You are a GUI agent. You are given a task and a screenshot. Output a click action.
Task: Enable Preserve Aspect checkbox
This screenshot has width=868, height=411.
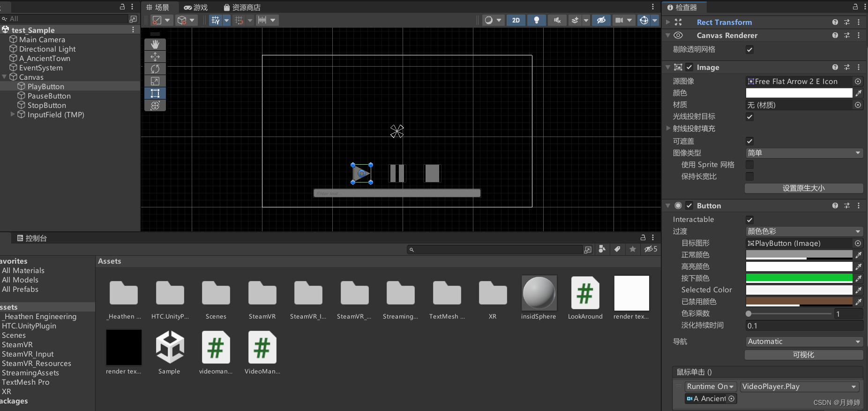click(x=750, y=176)
